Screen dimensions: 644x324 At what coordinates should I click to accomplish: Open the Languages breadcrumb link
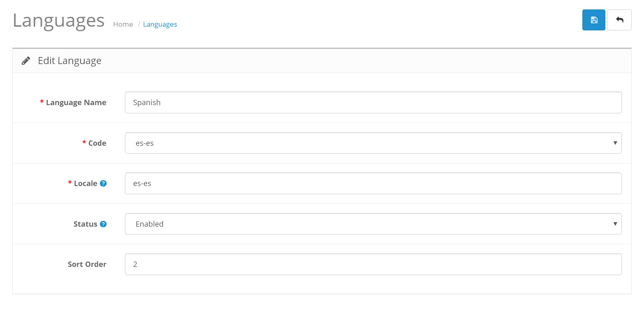[160, 24]
